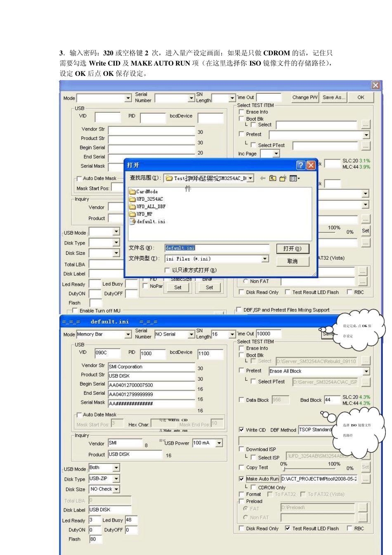The height and width of the screenshot is (555, 392).
Task: Open USB Power 100 mA dropdown
Action: [x=220, y=443]
